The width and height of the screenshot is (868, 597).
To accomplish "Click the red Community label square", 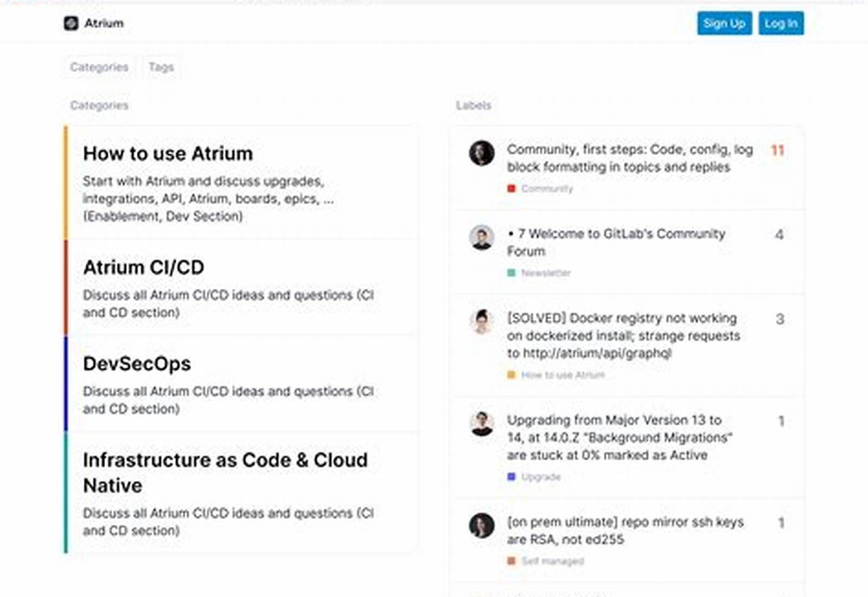I will pyautogui.click(x=511, y=188).
